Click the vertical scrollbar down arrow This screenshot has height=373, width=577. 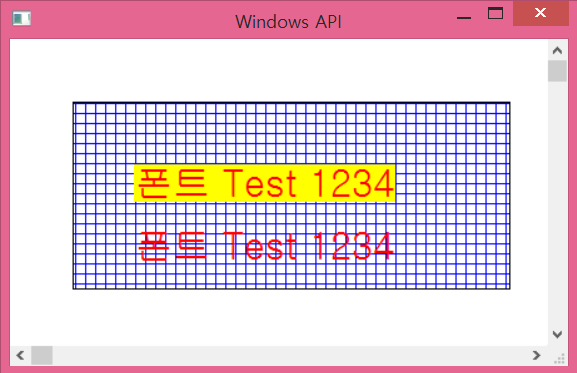point(557,335)
